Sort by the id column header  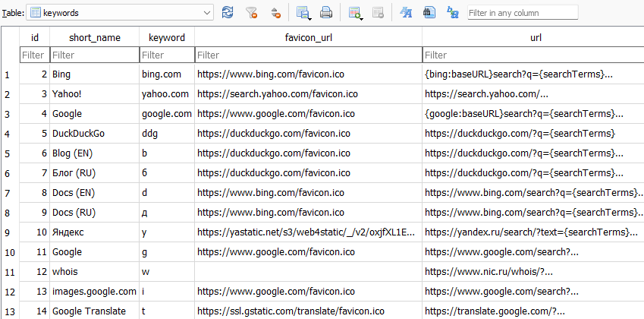click(x=35, y=37)
